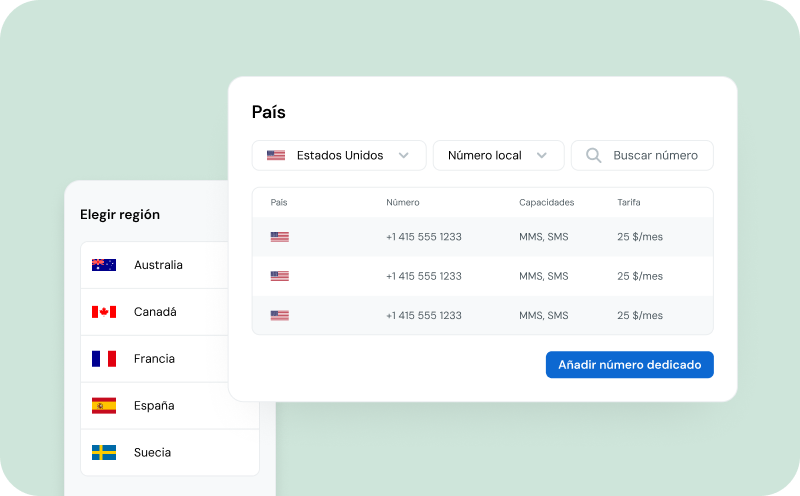Click the Buscar número search field

642,155
